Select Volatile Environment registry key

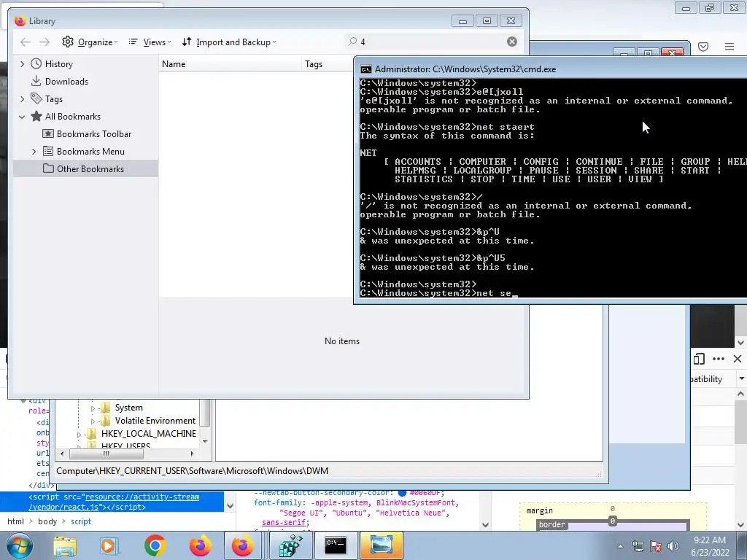pyautogui.click(x=155, y=421)
